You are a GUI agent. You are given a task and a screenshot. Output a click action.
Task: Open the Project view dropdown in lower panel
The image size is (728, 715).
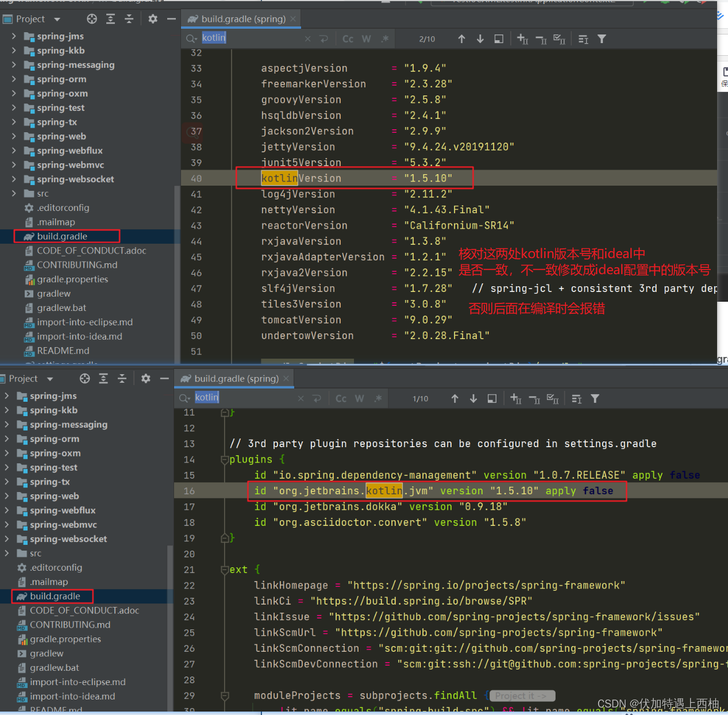[50, 379]
